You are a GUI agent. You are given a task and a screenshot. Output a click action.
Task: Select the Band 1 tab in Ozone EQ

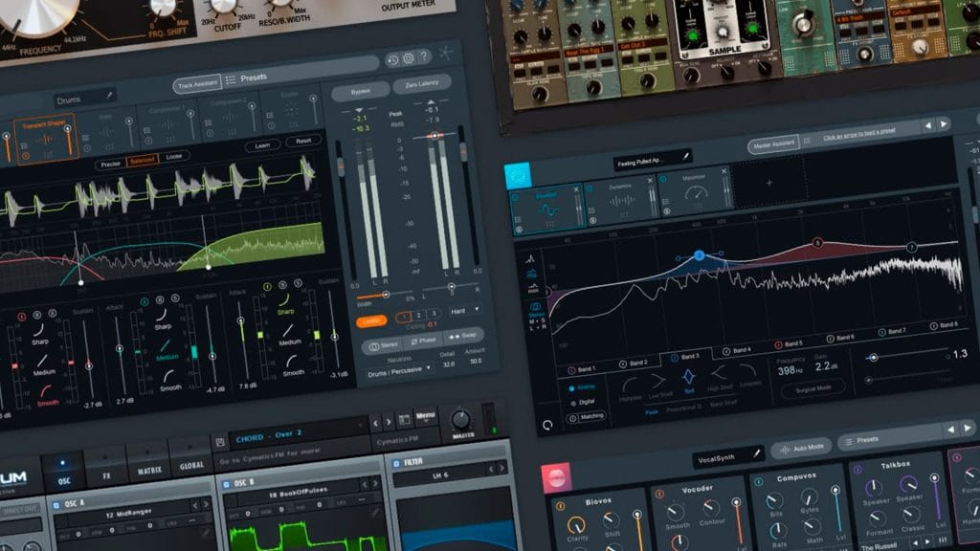581,369
